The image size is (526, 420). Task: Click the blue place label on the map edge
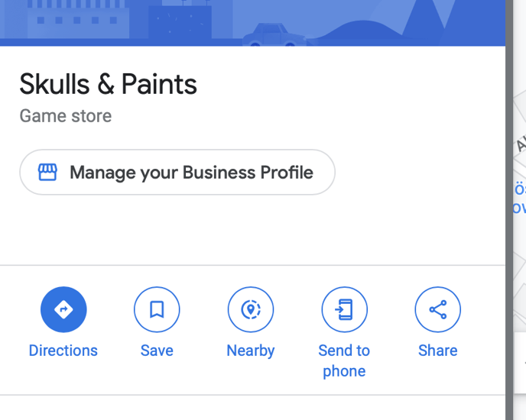(520, 199)
